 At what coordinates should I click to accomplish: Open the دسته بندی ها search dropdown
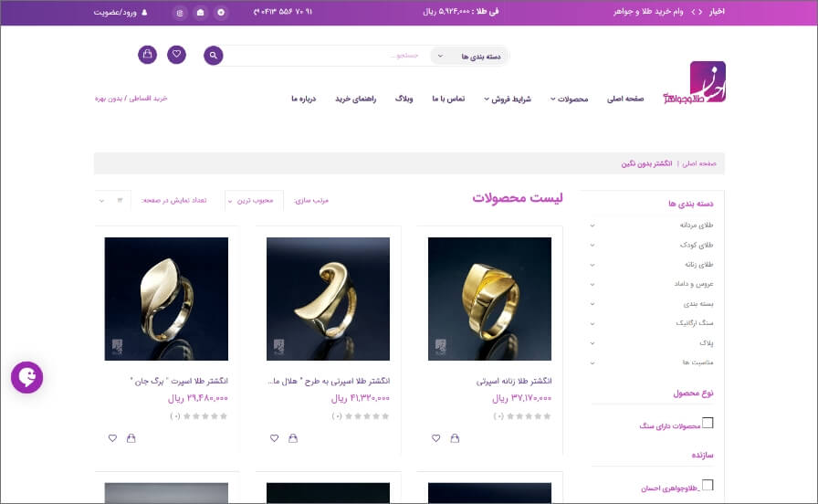(x=468, y=56)
